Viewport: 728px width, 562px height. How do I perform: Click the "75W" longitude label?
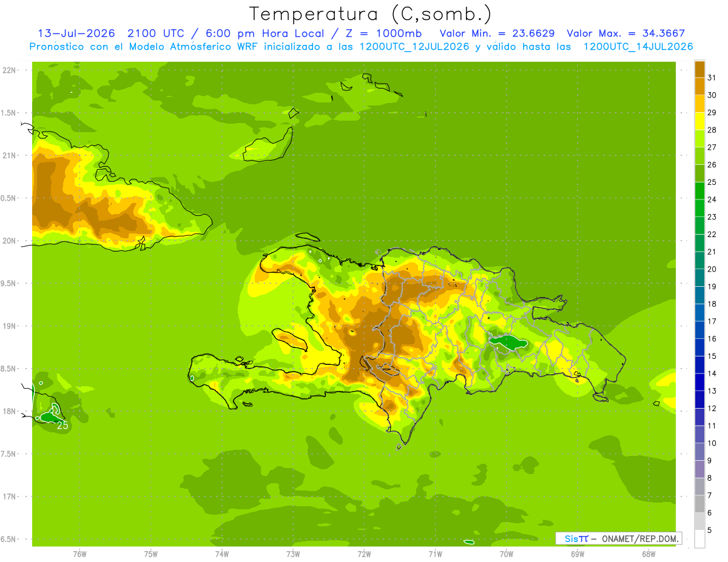pyautogui.click(x=151, y=554)
